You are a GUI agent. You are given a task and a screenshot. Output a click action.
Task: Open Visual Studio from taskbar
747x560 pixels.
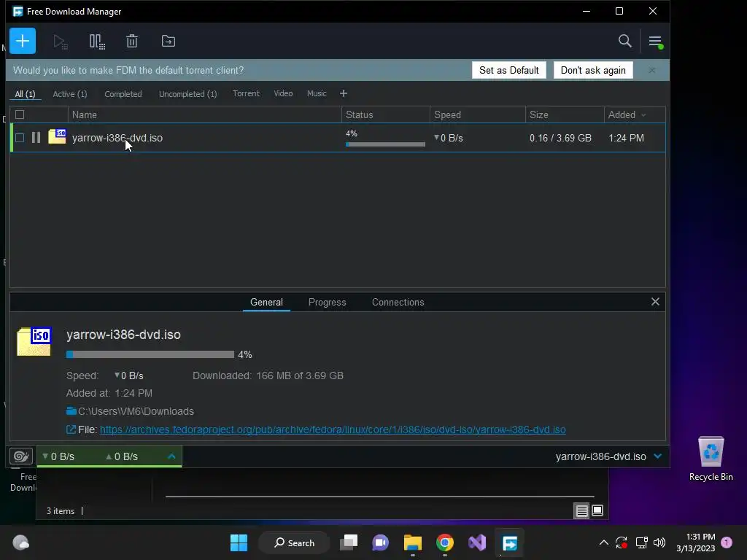click(477, 542)
